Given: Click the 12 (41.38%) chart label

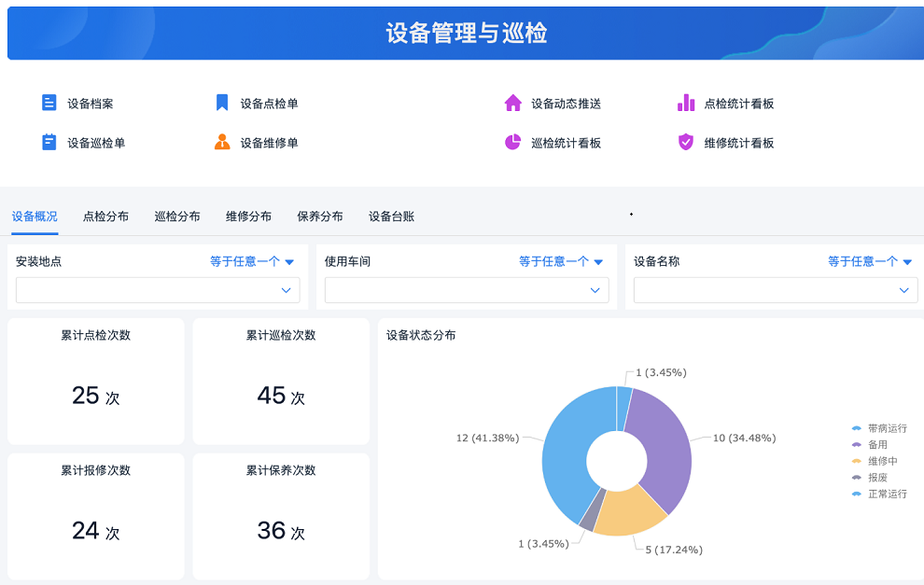Looking at the screenshot, I should (488, 438).
